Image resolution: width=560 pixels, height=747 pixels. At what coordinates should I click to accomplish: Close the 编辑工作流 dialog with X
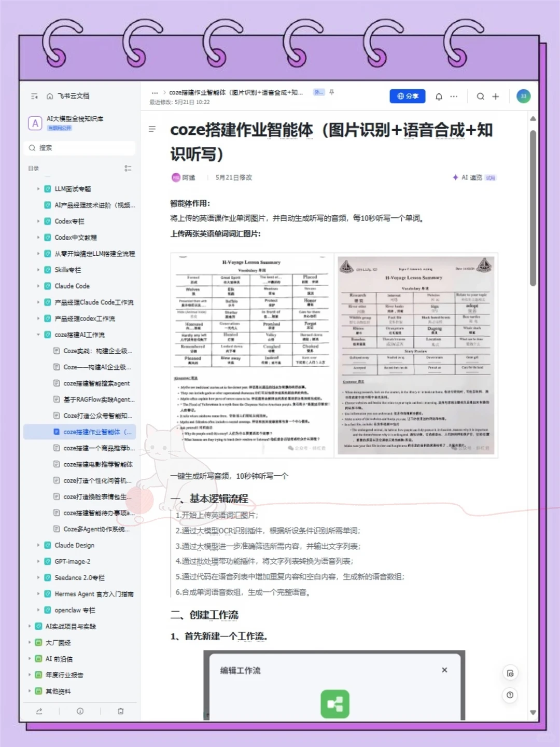coord(444,670)
